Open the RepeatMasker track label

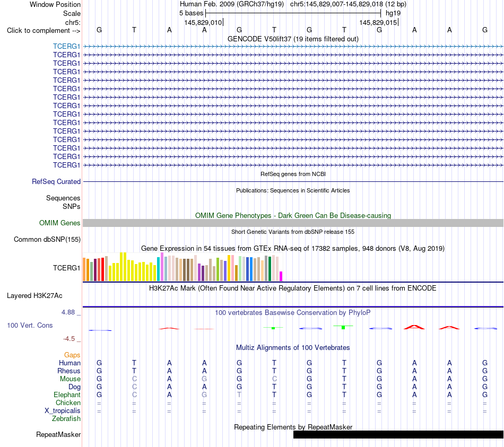(58, 434)
